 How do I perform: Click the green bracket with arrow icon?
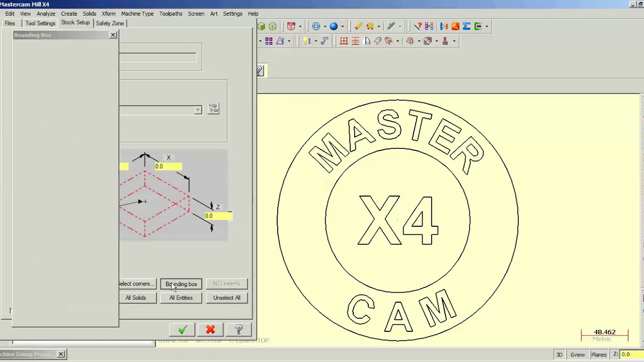pyautogui.click(x=478, y=26)
